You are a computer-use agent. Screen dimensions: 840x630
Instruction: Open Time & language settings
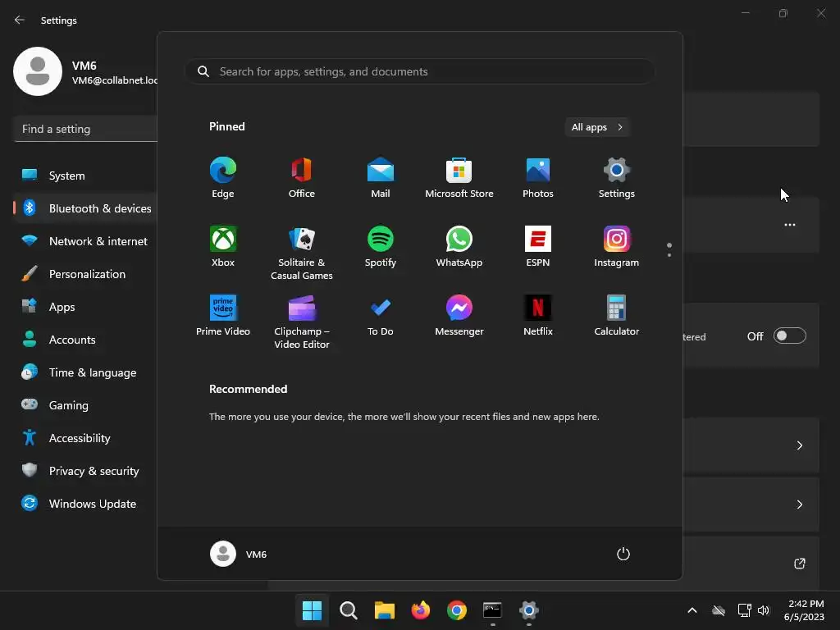85,372
